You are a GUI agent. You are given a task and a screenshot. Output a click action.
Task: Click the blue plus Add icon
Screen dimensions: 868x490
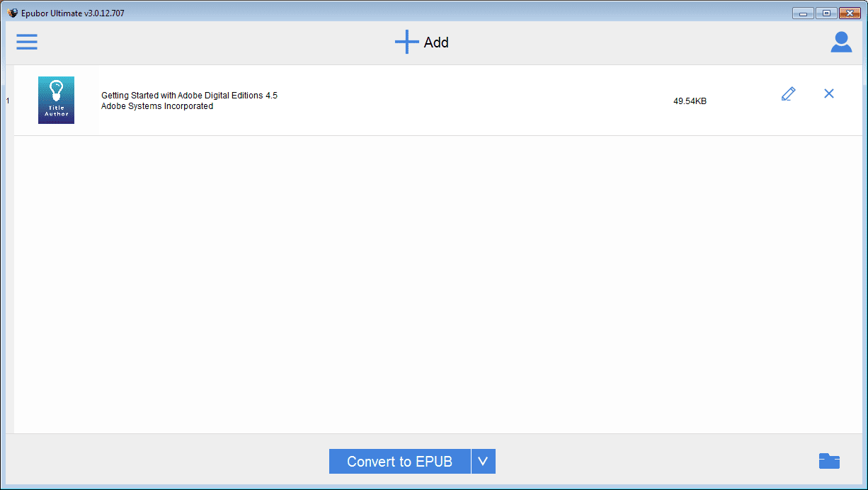click(406, 42)
